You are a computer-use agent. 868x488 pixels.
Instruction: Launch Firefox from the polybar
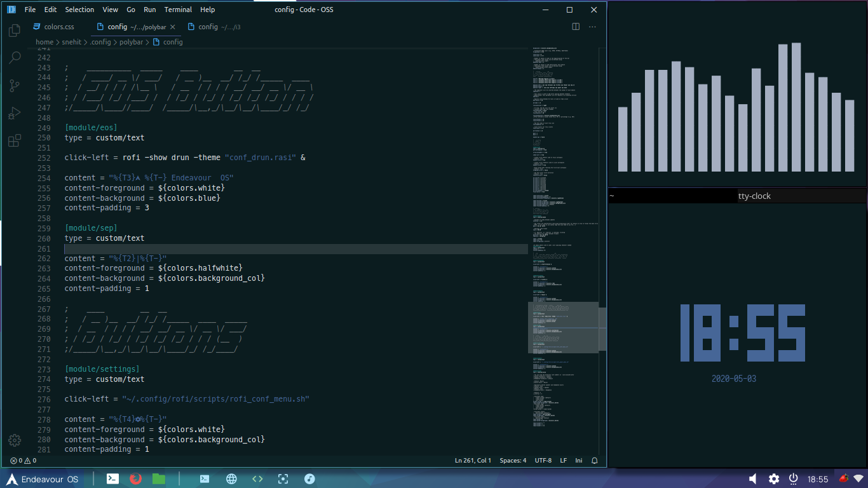click(135, 479)
